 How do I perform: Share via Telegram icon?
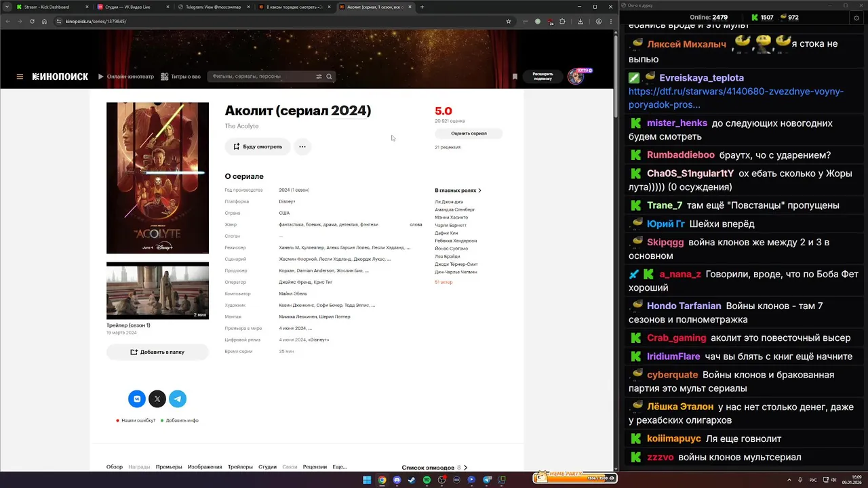tap(178, 399)
